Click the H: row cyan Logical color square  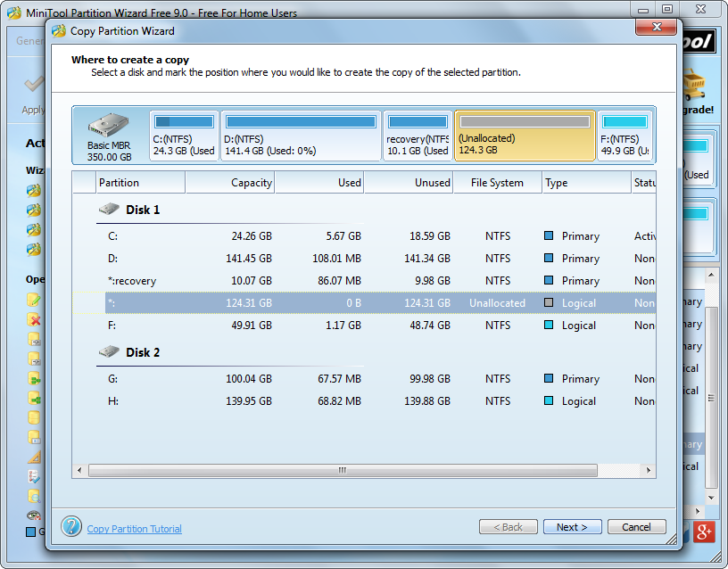[549, 400]
